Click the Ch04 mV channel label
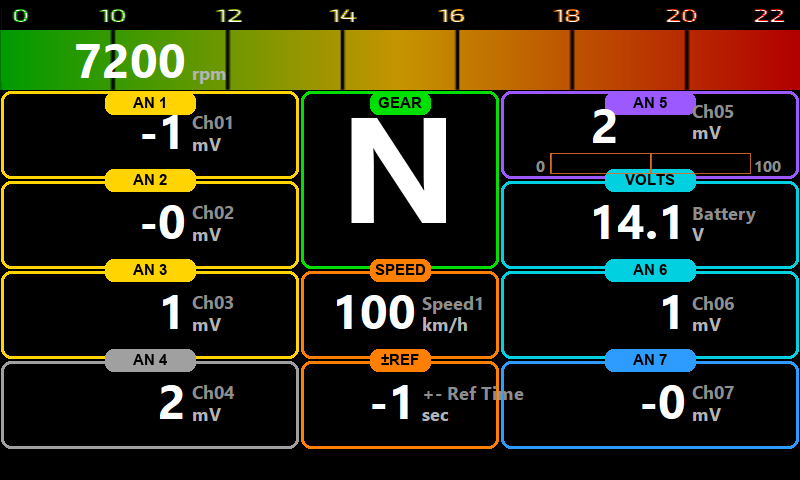 point(213,403)
